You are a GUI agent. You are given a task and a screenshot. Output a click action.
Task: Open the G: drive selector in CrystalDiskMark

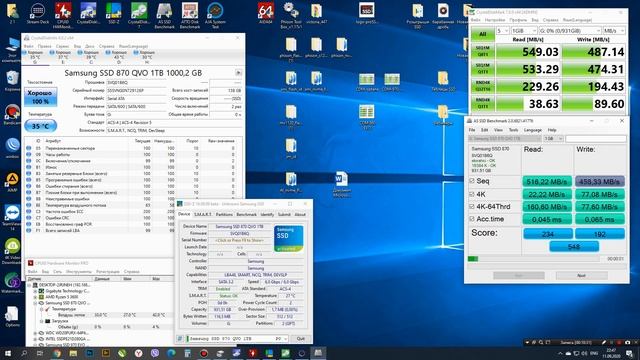(570, 31)
